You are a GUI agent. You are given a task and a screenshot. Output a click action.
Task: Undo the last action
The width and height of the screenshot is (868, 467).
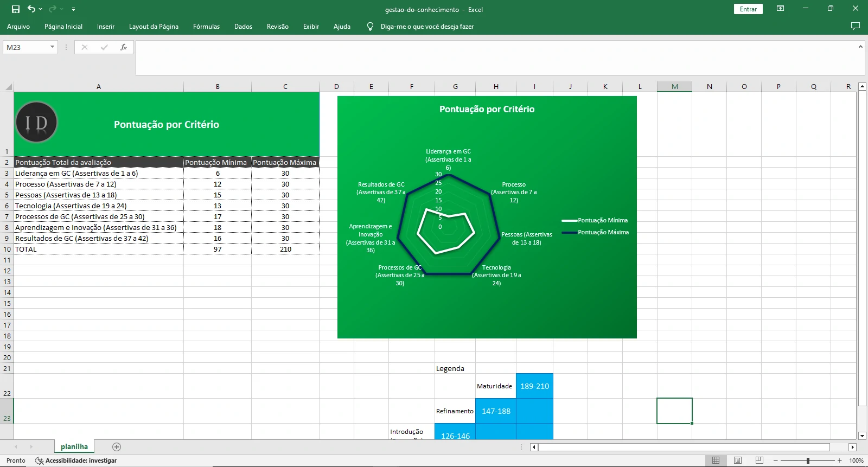click(31, 9)
